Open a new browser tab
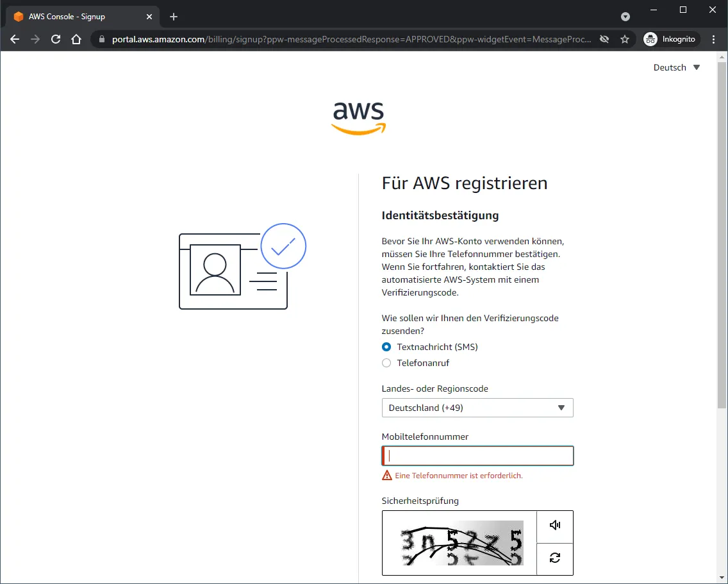728x584 pixels. [174, 17]
